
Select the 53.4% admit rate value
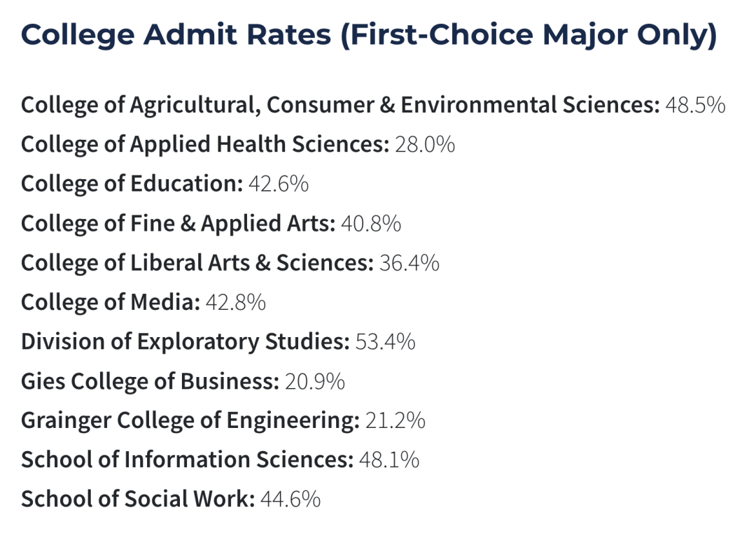386,342
